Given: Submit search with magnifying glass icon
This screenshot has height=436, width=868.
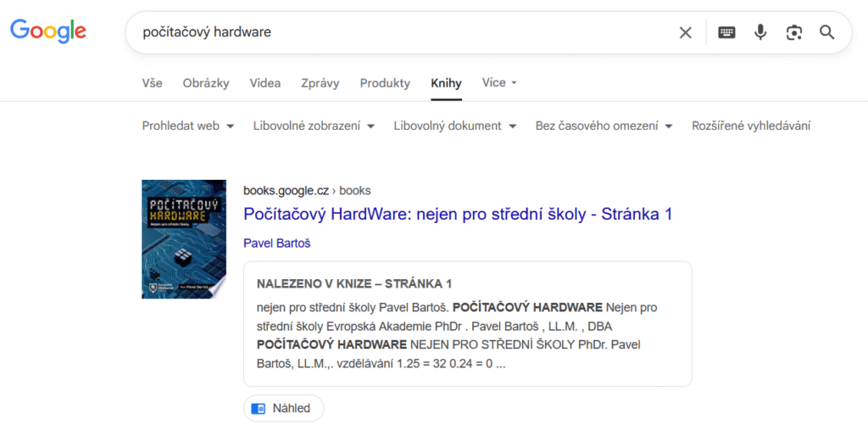Looking at the screenshot, I should 827,33.
